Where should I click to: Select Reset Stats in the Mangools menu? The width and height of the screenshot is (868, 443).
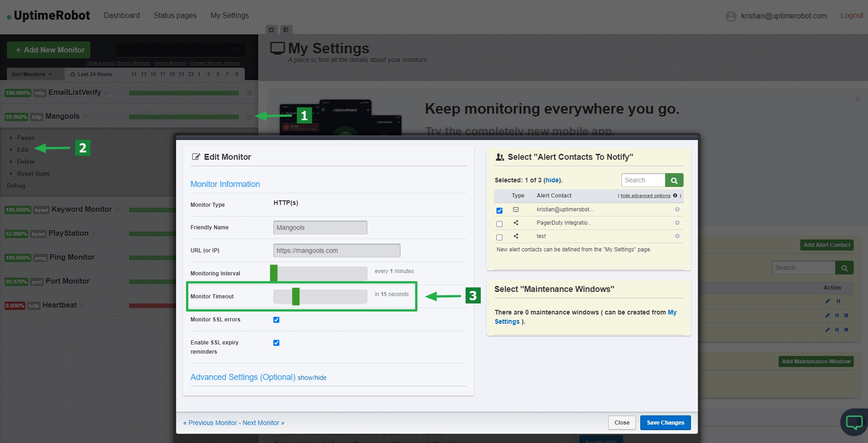(33, 174)
